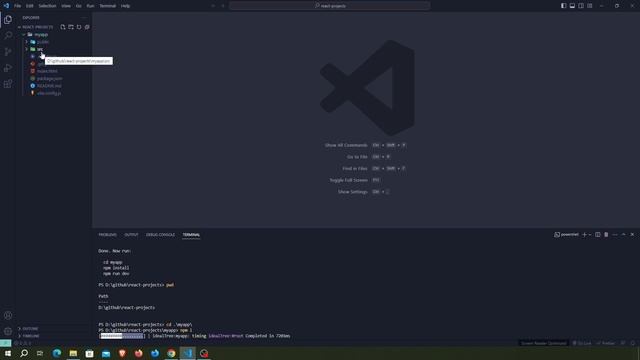
Task: Open package.json in explorer
Action: tap(49, 78)
